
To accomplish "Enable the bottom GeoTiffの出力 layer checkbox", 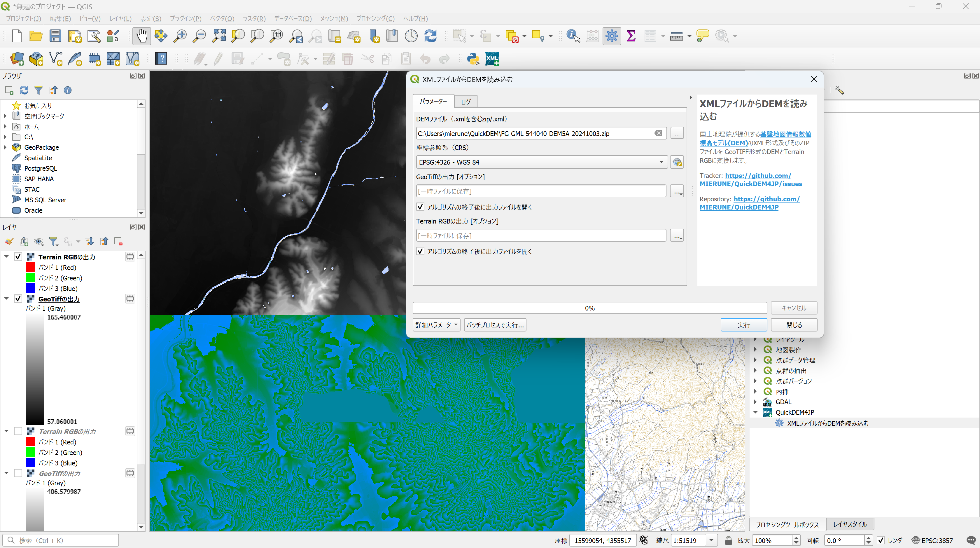I will 18,473.
